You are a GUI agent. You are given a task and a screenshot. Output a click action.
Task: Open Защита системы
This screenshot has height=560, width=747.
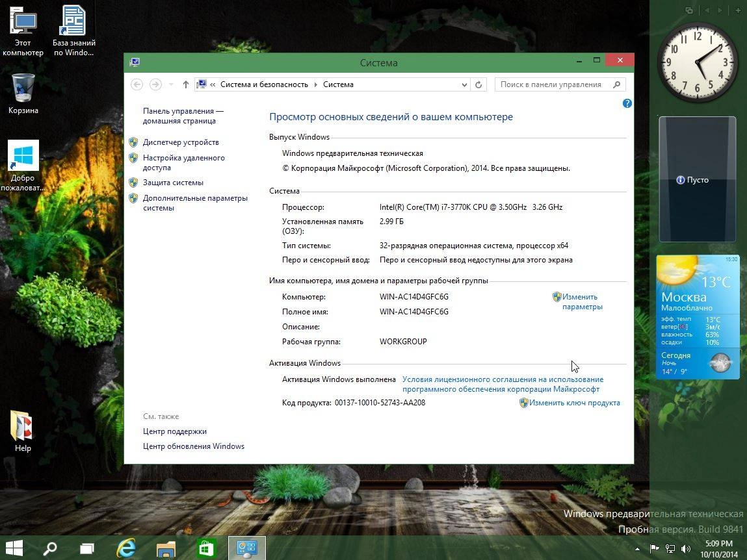click(x=173, y=183)
